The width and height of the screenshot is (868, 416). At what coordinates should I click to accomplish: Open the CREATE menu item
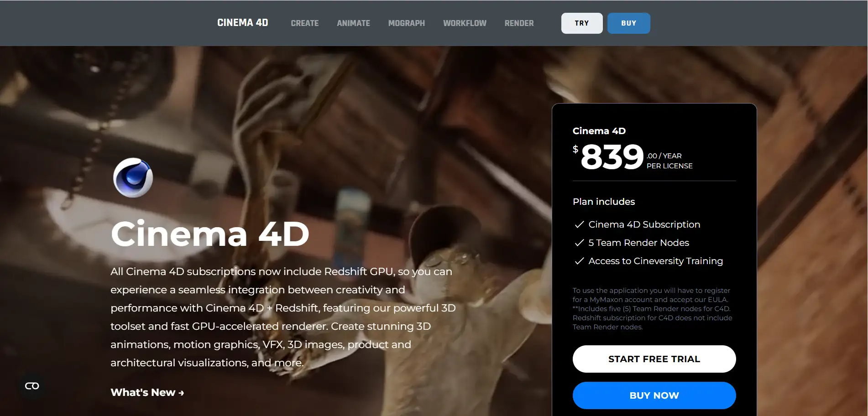pyautogui.click(x=305, y=23)
